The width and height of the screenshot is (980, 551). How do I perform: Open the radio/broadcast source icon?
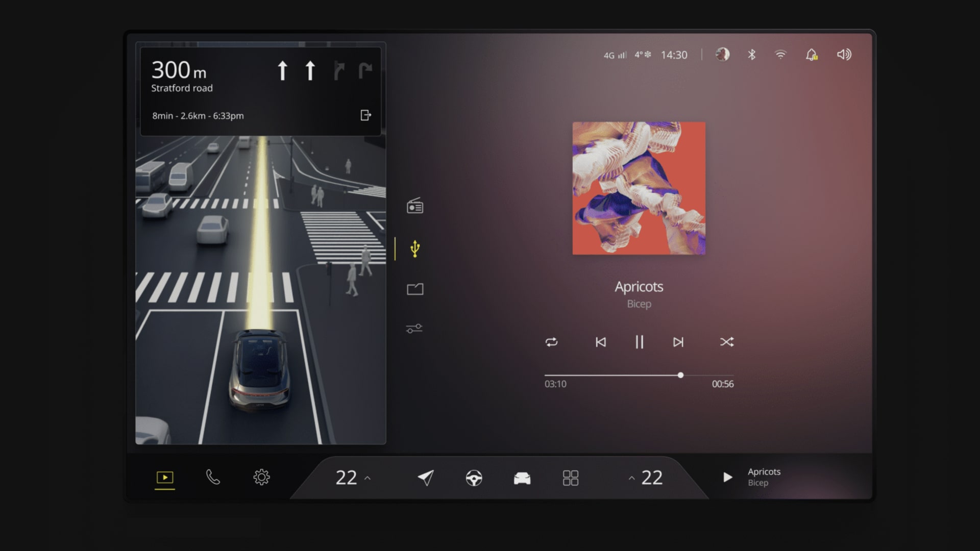coord(415,207)
